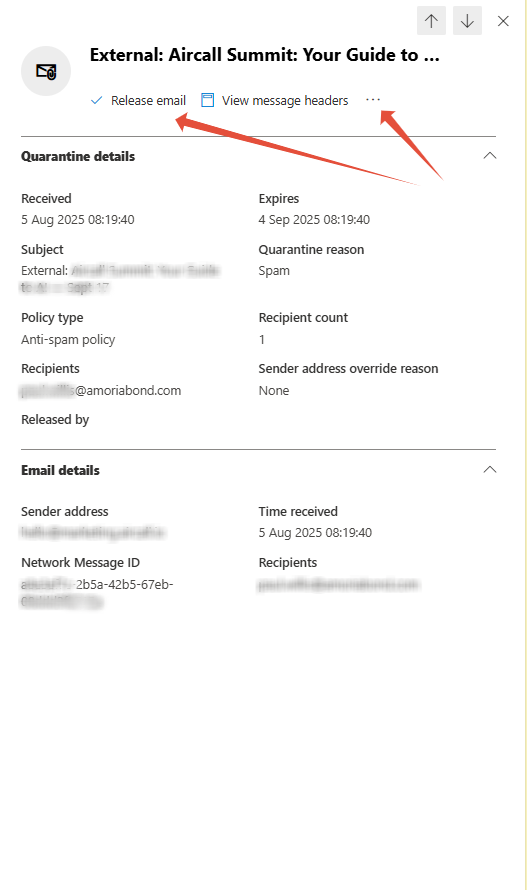Image resolution: width=527 pixels, height=890 pixels.
Task: Select the amoriabond.com recipient address
Action: [x=101, y=391]
